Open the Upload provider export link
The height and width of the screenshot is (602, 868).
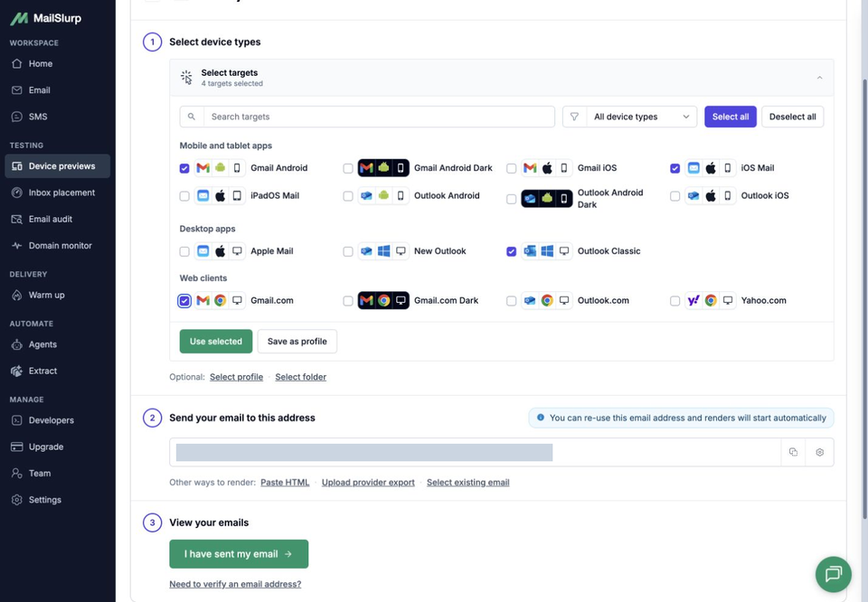click(x=368, y=483)
